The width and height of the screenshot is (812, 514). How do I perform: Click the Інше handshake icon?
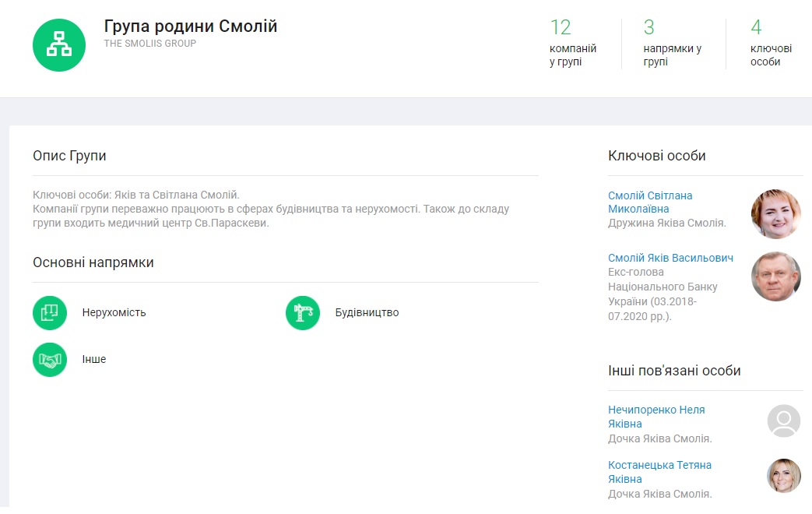click(x=50, y=360)
